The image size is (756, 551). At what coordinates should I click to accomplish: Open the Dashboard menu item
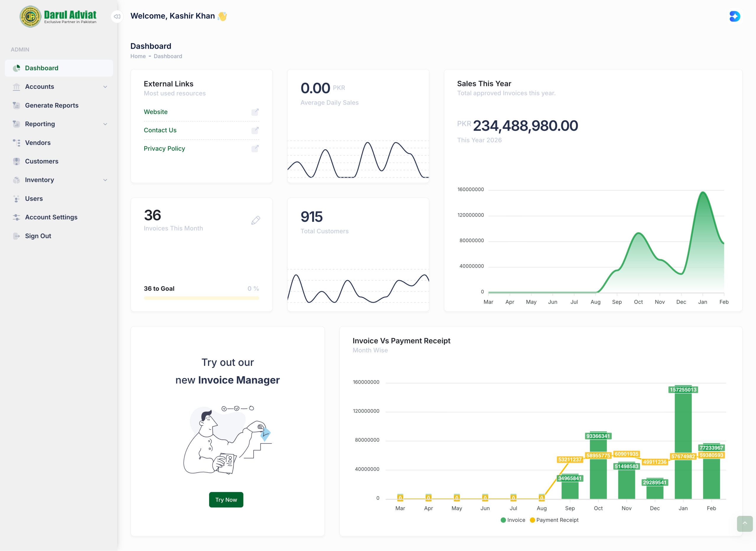[x=59, y=68]
